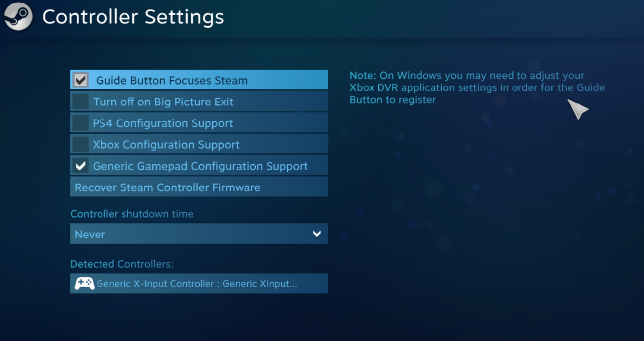
Task: Click the "Xbox Configuration Support" label text
Action: [166, 145]
